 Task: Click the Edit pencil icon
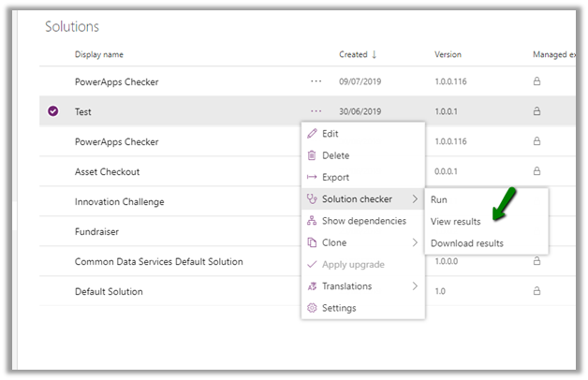coord(313,134)
